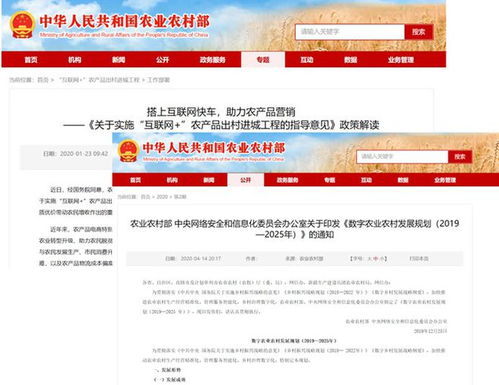
Task: Set the font size to 中 on the front page
Action: click(375, 258)
